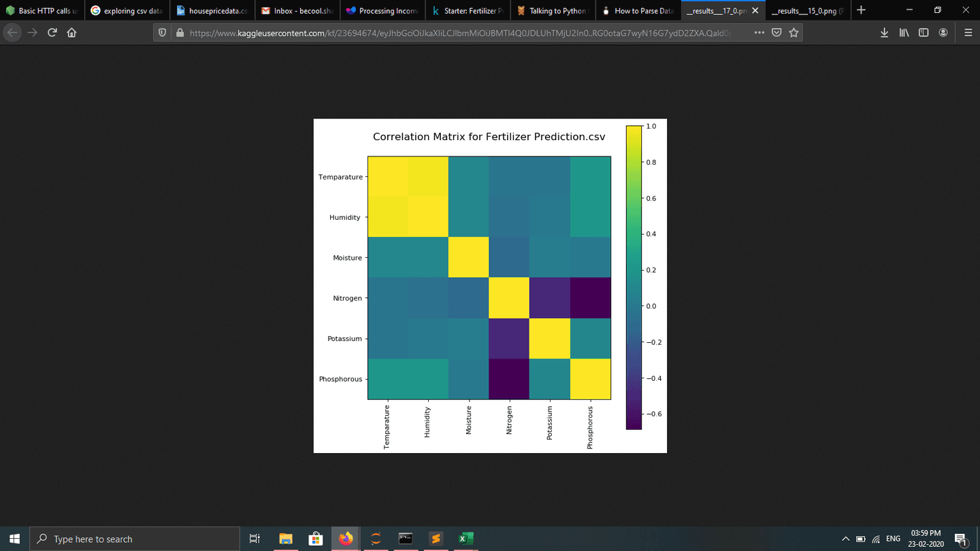The height and width of the screenshot is (551, 980).
Task: Open Firefox account menu
Action: point(943,33)
